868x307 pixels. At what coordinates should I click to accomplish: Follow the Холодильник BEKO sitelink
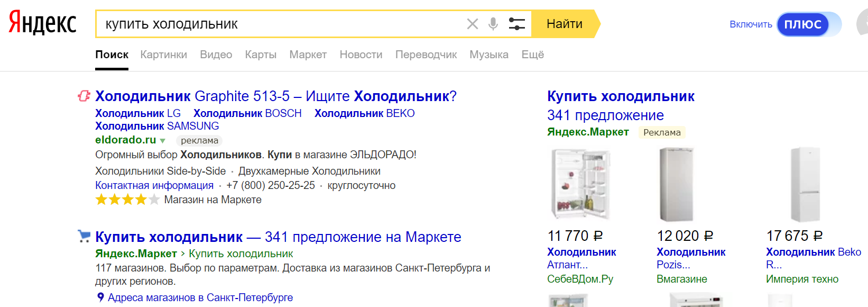tap(365, 113)
